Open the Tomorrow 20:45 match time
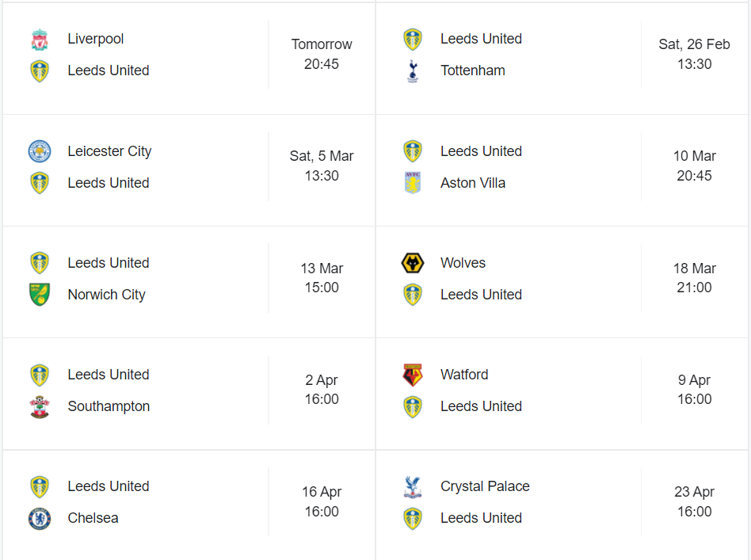The width and height of the screenshot is (751, 560). (322, 54)
